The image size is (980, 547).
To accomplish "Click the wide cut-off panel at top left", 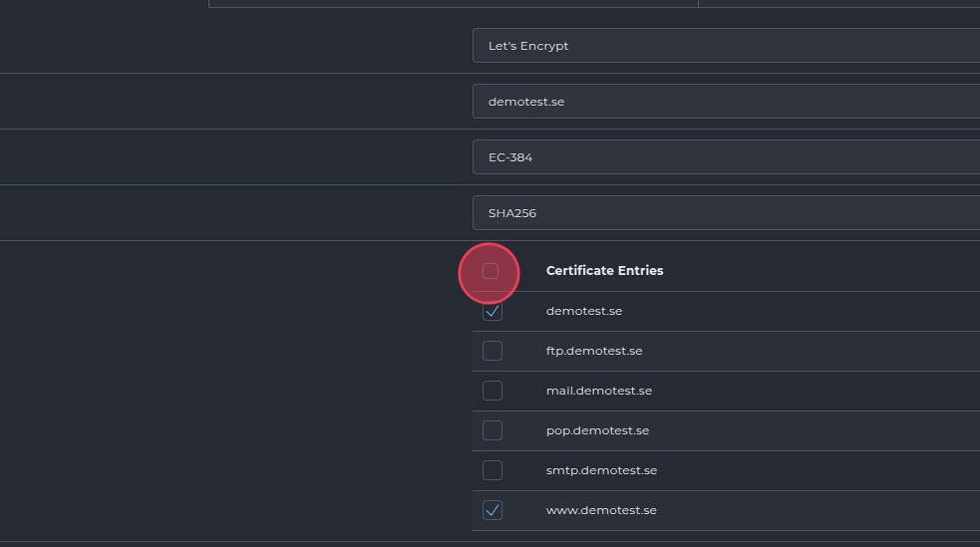I will pyautogui.click(x=453, y=3).
